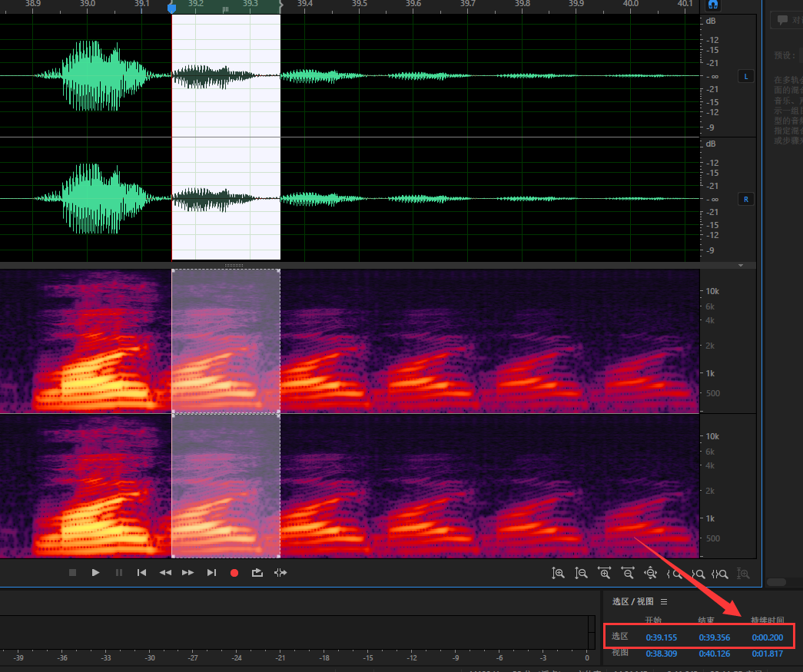Zoom to the current selection
The height and width of the screenshot is (672, 803).
click(720, 574)
